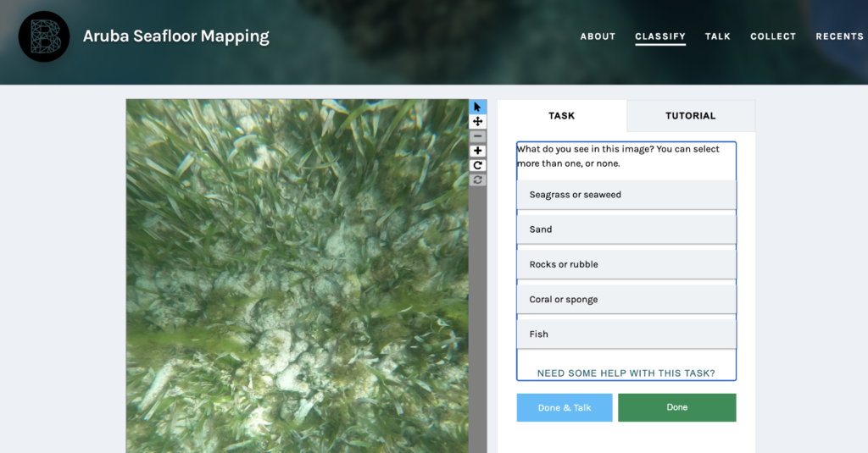Rotate the seafloor image

[477, 165]
